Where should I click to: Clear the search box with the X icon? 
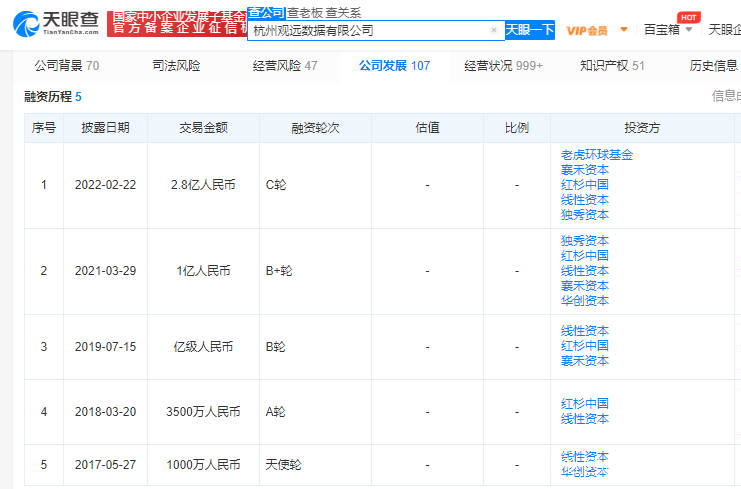(x=493, y=30)
